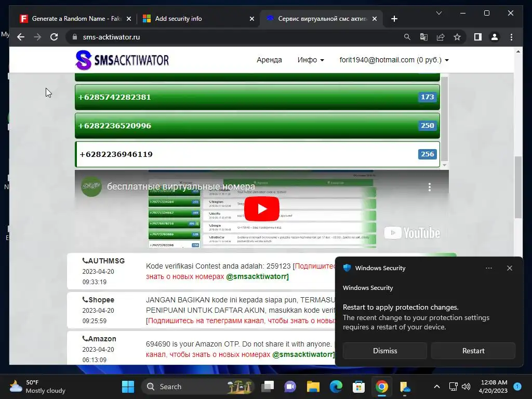
Task: Close the Generate a Random Name tab
Action: [x=129, y=19]
